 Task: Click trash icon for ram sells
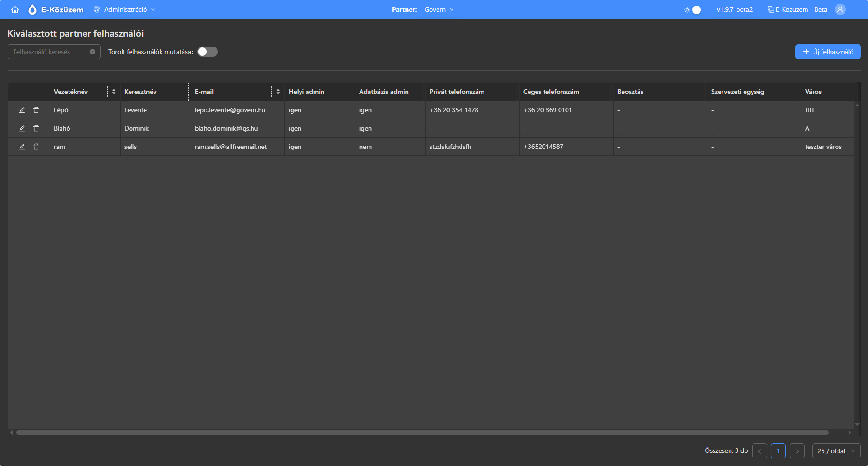tap(36, 147)
